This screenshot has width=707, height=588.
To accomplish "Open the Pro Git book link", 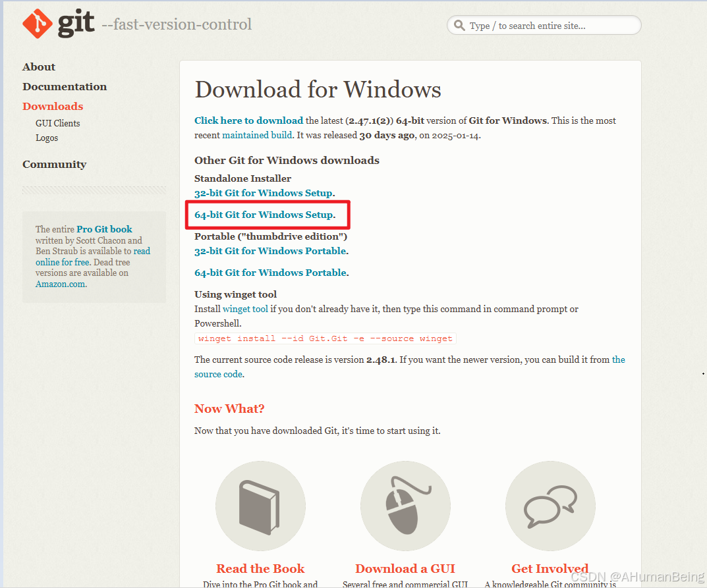I will tap(104, 229).
